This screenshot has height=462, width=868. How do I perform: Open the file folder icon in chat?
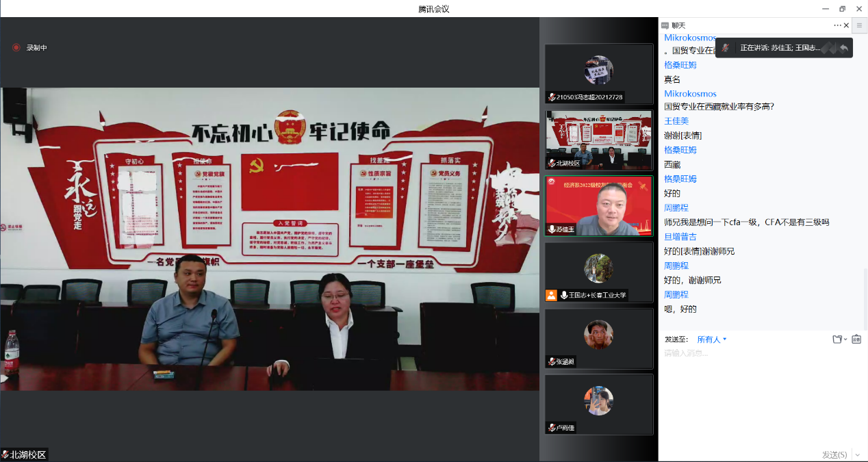837,339
